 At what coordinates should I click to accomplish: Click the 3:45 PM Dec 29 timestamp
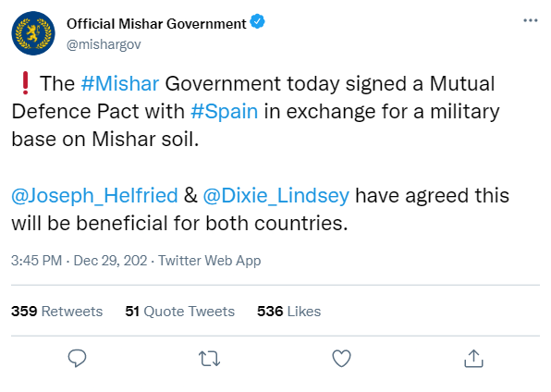pos(80,261)
